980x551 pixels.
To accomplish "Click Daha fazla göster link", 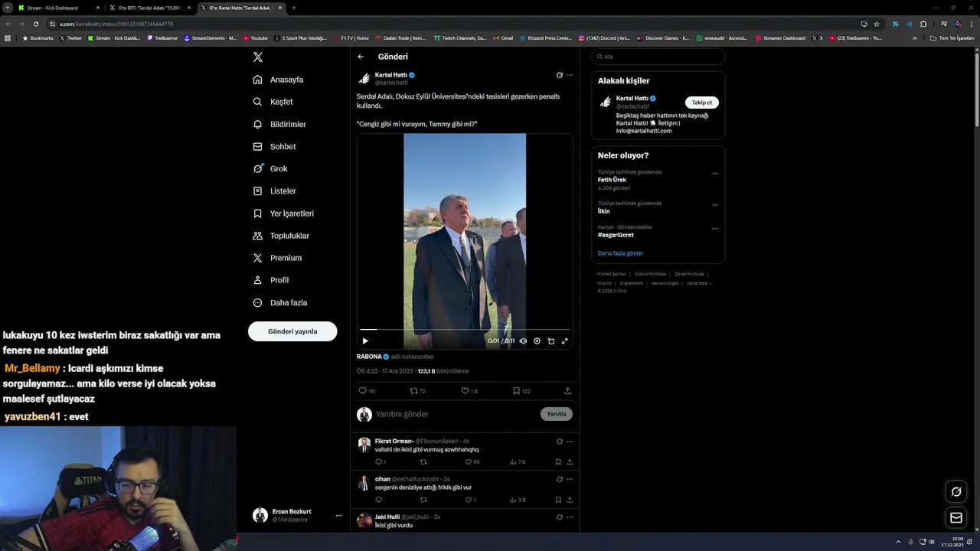I will tap(621, 253).
